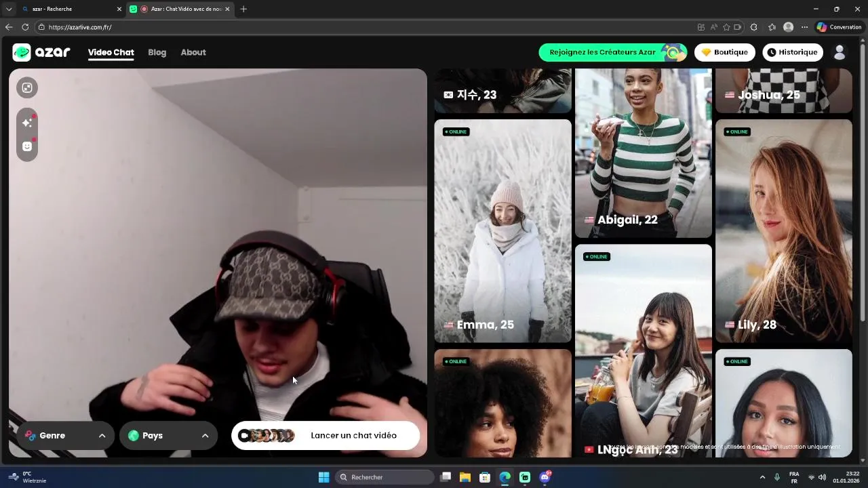The width and height of the screenshot is (868, 488).
Task: Click the expand video view icon
Action: point(27,87)
